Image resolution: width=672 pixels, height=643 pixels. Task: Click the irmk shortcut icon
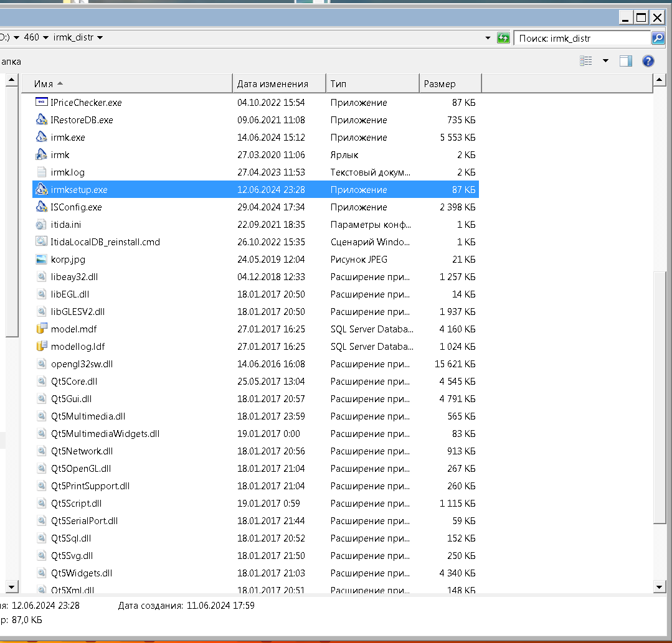(x=41, y=154)
